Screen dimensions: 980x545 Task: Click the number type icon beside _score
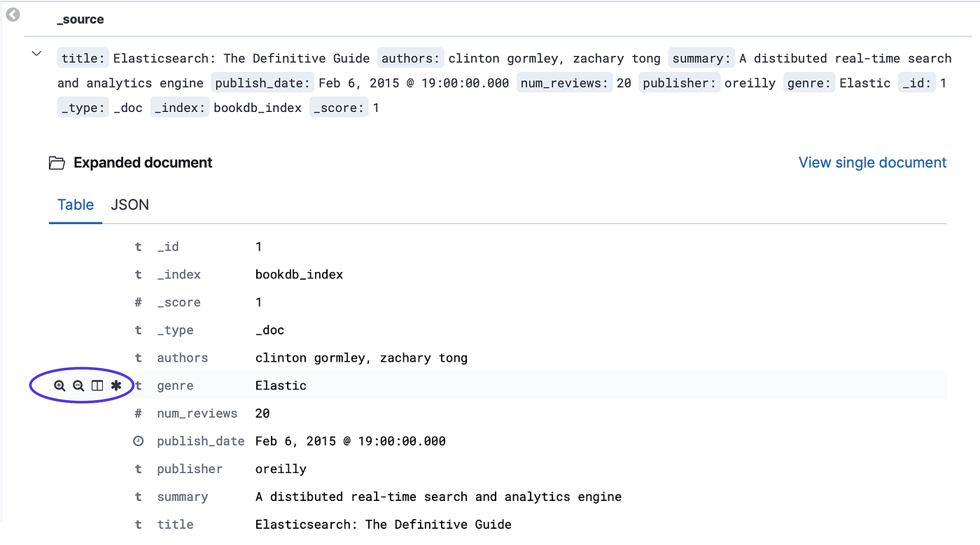[139, 303]
